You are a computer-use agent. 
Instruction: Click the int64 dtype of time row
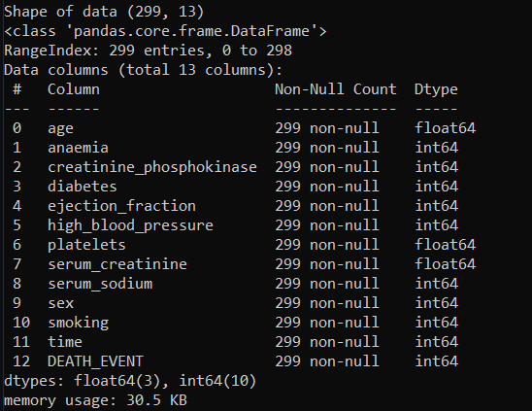tap(436, 342)
